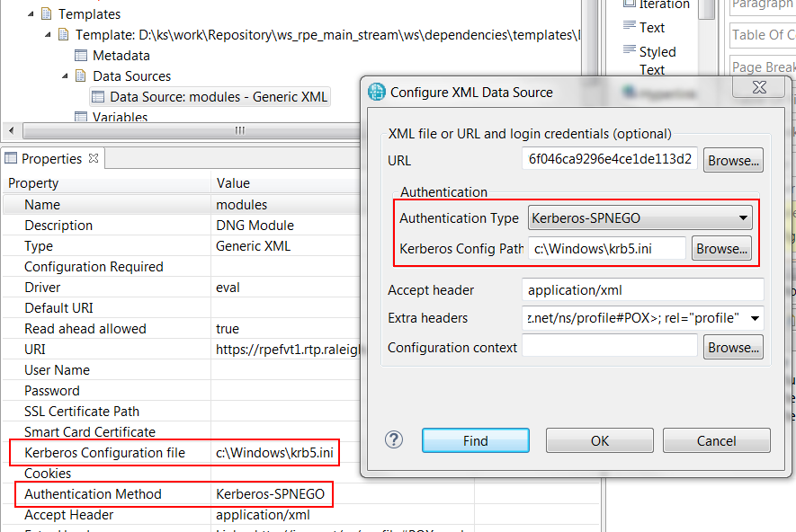Click the Templates folder icon in tree
Image resolution: width=796 pixels, height=532 pixels.
point(47,14)
